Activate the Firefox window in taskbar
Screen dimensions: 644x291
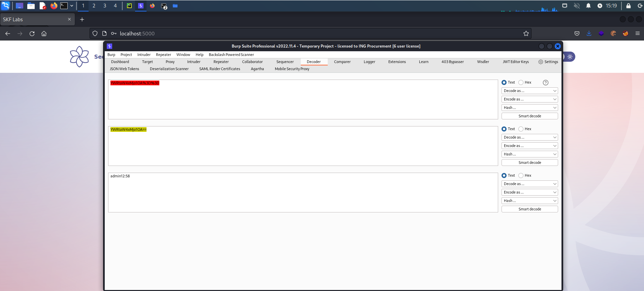tap(152, 6)
